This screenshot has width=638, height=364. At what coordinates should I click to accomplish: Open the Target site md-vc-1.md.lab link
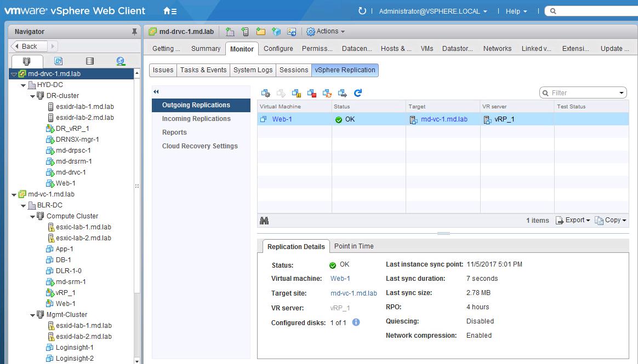[354, 293]
